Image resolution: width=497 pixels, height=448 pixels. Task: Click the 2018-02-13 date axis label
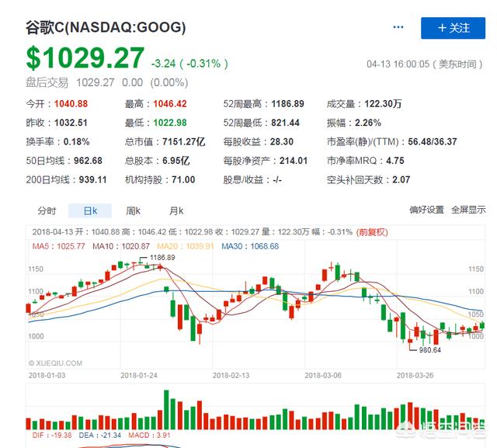coord(231,376)
